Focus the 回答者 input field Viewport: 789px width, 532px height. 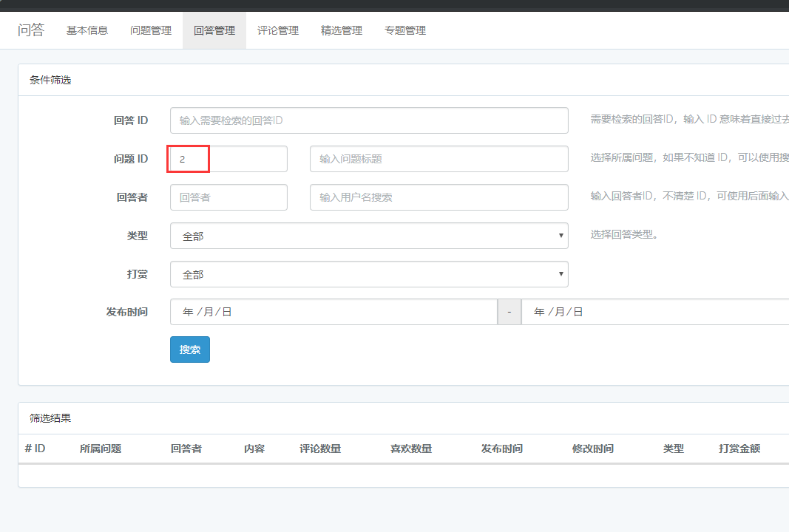click(x=228, y=197)
